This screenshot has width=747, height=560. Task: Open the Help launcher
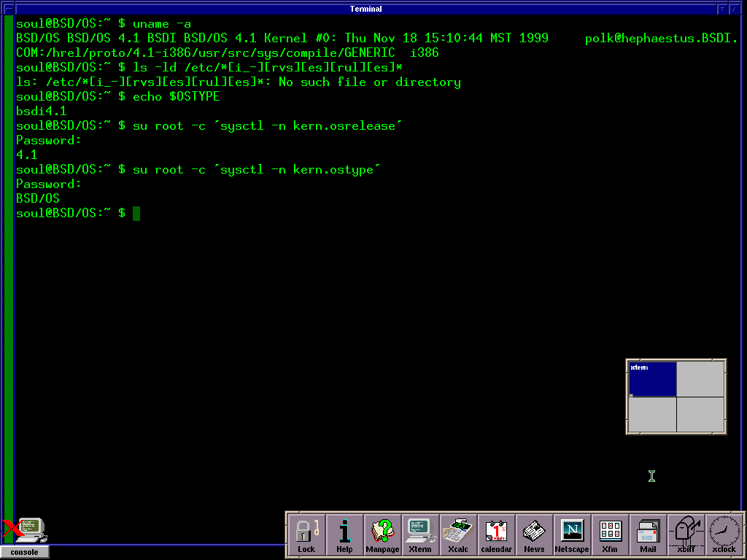[x=344, y=535]
